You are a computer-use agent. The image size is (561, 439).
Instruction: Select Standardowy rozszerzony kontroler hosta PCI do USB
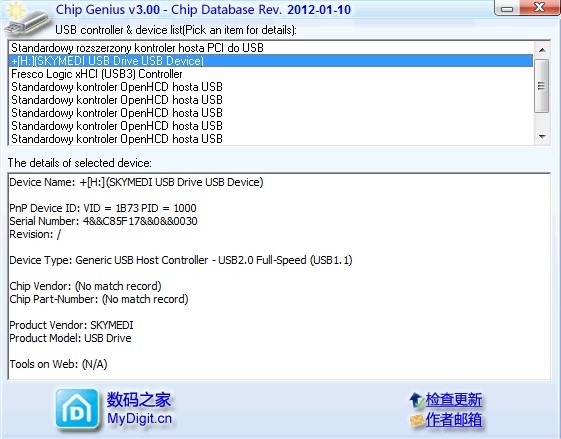click(270, 48)
